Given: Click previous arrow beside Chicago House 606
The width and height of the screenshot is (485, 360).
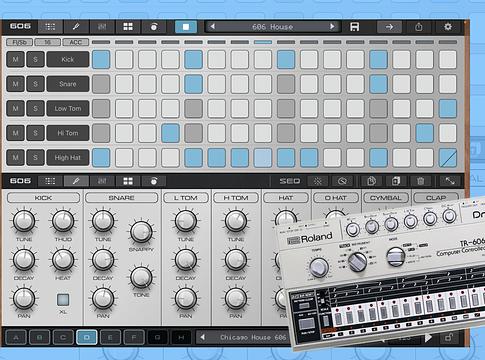Looking at the screenshot, I should click(x=202, y=337).
